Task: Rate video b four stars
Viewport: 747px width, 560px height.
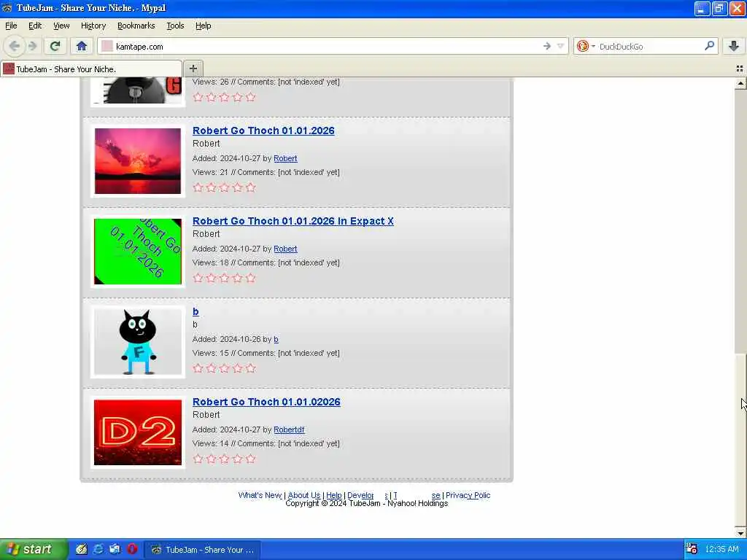Action: pos(237,368)
